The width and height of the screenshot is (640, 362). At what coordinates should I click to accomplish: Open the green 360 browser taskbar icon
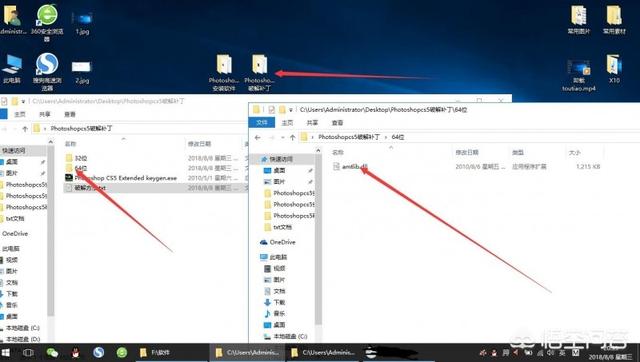click(122, 353)
